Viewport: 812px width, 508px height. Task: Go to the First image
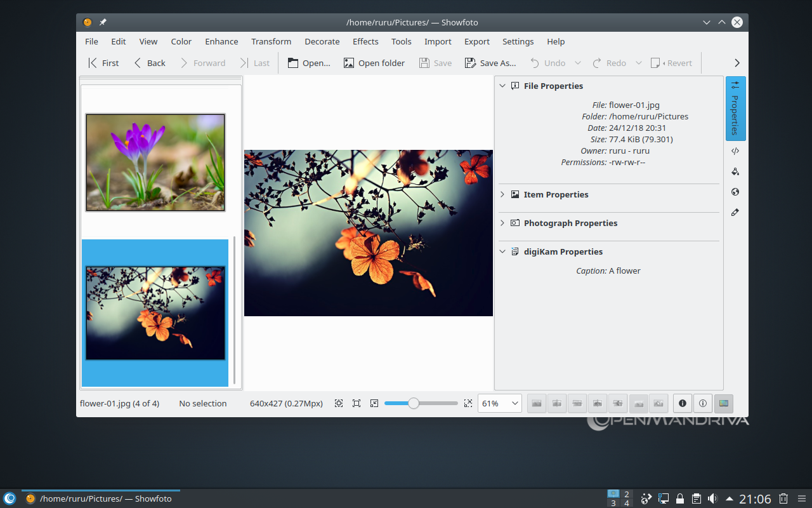103,63
